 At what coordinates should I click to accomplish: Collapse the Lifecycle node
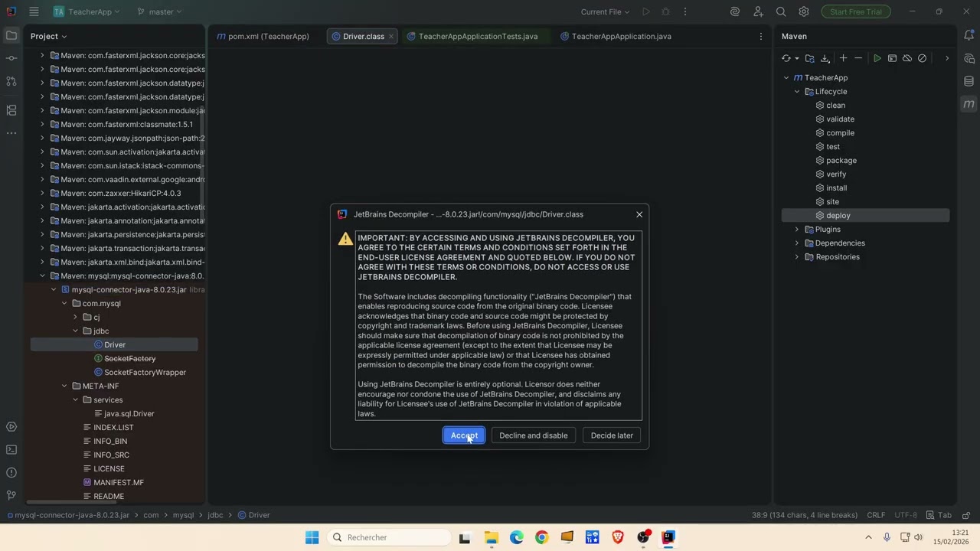797,91
